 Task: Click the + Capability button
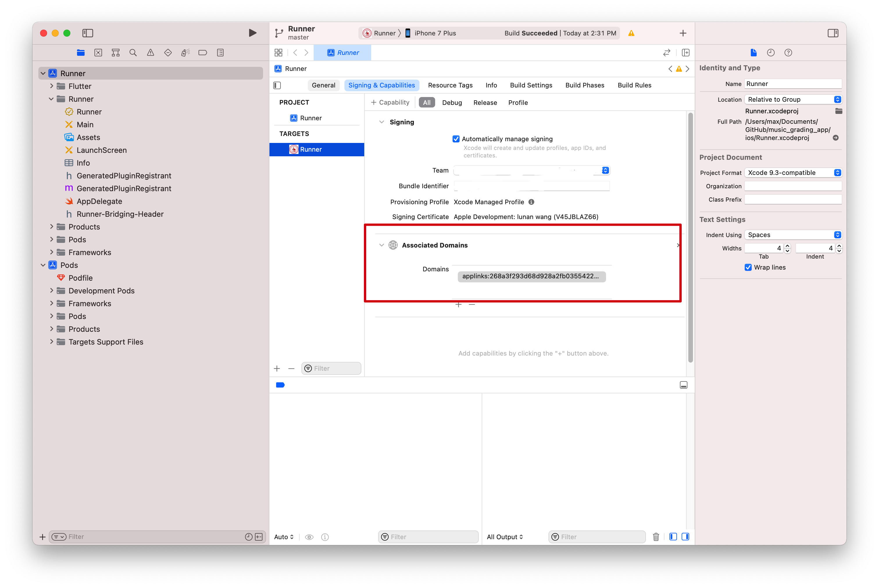pos(390,102)
